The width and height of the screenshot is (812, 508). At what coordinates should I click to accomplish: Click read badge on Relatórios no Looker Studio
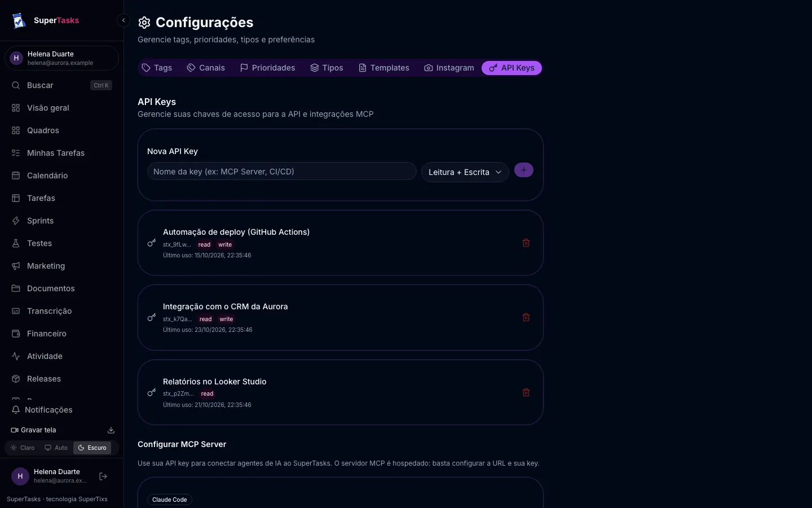pyautogui.click(x=208, y=393)
